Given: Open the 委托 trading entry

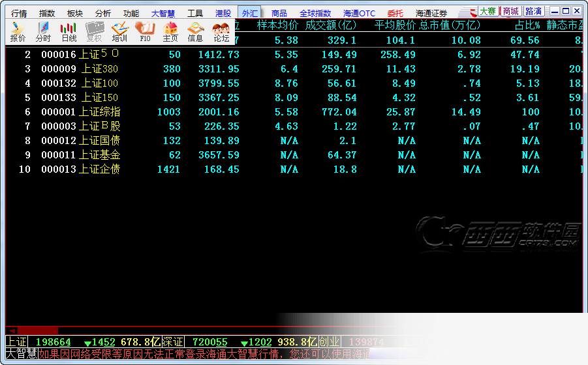Looking at the screenshot, I should coord(395,14).
